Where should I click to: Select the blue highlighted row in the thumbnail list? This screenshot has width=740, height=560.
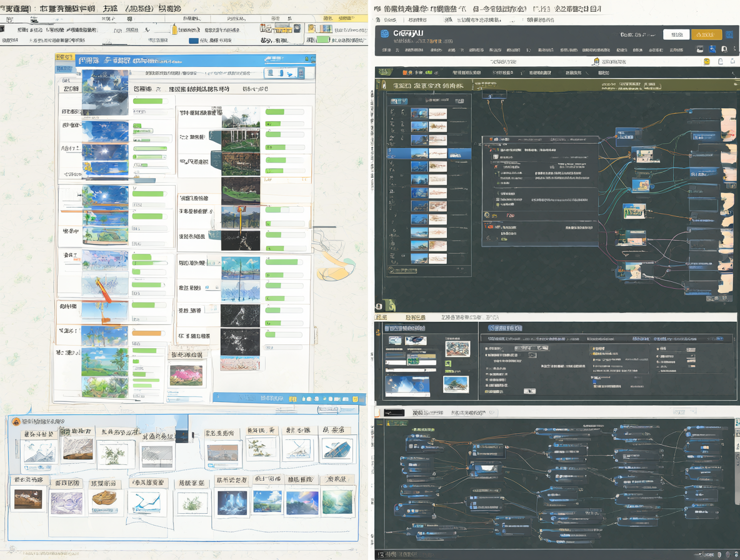pyautogui.click(x=429, y=153)
